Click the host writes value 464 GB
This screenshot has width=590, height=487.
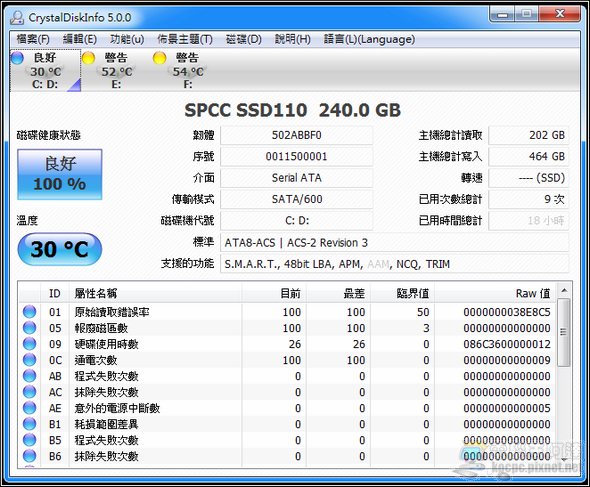tap(529, 157)
